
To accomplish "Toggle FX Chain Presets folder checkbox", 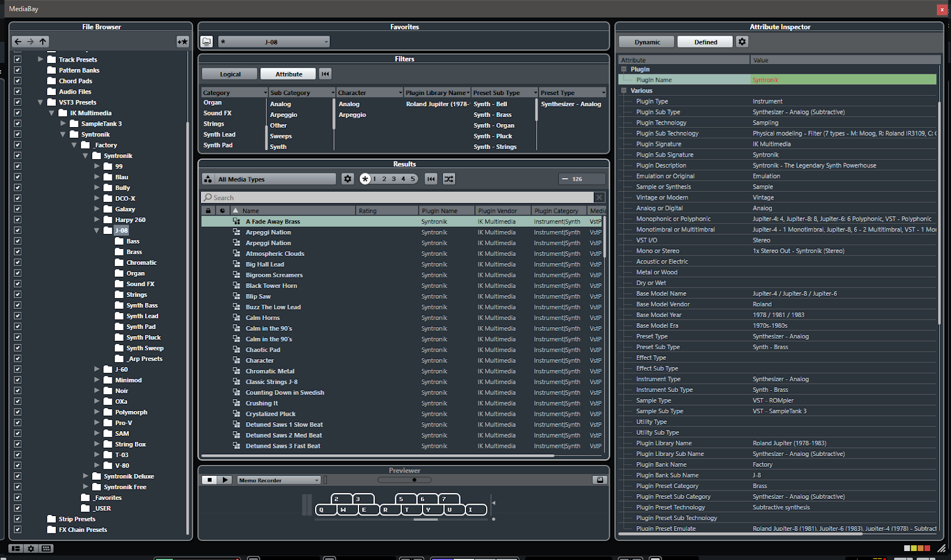I will [18, 530].
